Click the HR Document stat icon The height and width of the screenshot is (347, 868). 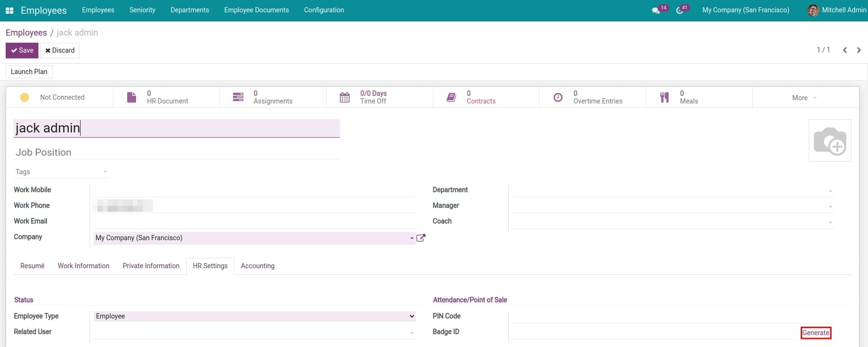pyautogui.click(x=132, y=97)
